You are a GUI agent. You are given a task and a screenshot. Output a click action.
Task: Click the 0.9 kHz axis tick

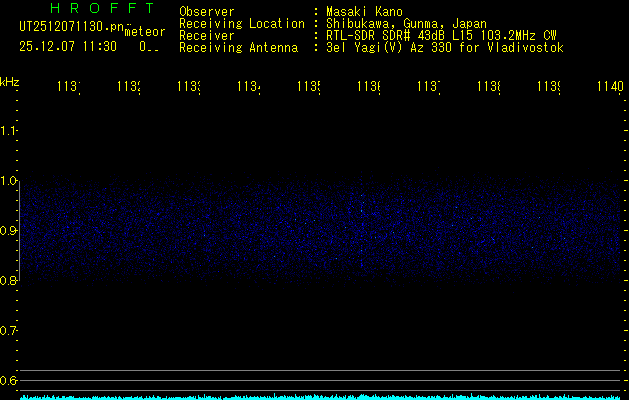(x=9, y=230)
